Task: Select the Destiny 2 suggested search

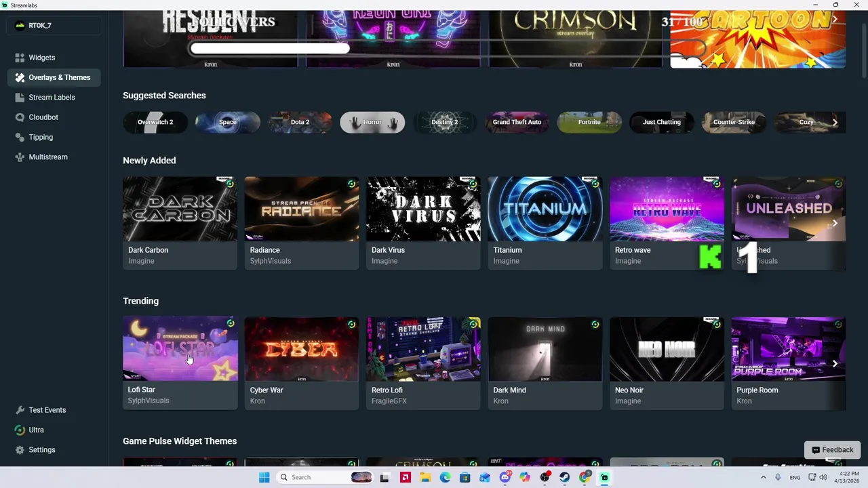Action: click(445, 123)
